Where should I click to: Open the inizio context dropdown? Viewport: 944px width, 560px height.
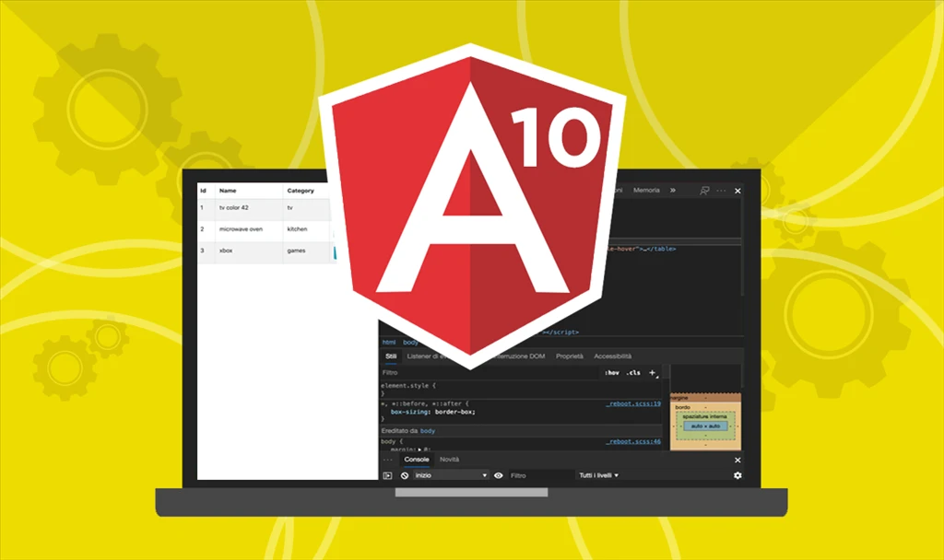click(x=451, y=475)
